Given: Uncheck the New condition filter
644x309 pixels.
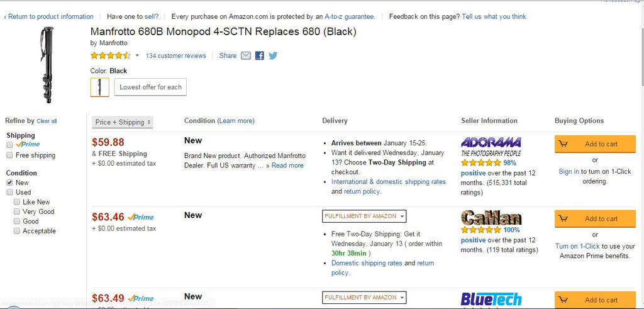Looking at the screenshot, I should (9, 182).
